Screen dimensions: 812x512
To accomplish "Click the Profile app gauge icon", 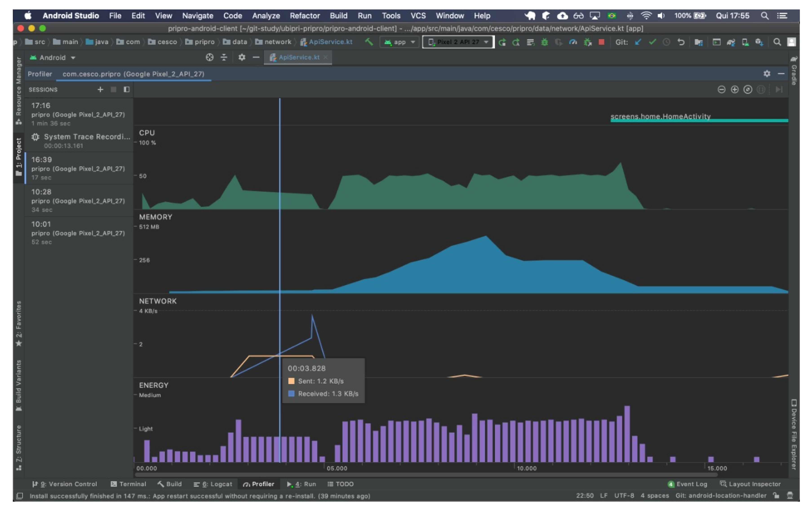I will [x=572, y=42].
